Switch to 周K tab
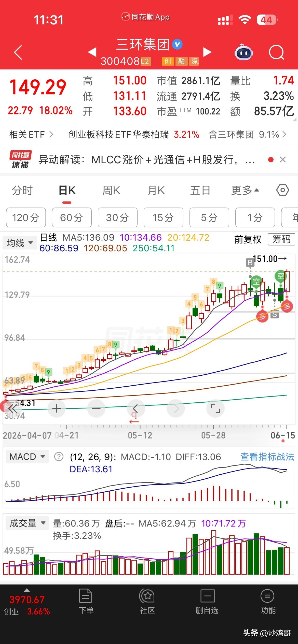Image resolution: width=298 pixels, height=644 pixels. (x=111, y=190)
